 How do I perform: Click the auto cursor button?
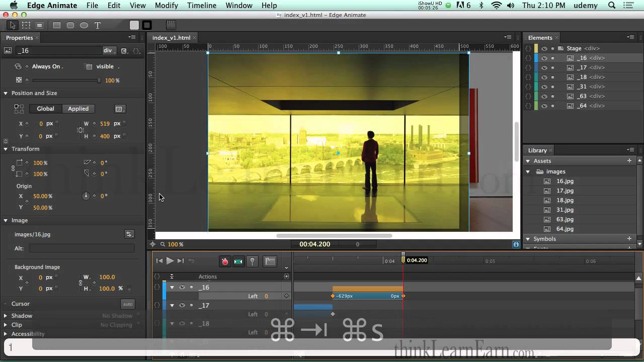[x=128, y=304]
